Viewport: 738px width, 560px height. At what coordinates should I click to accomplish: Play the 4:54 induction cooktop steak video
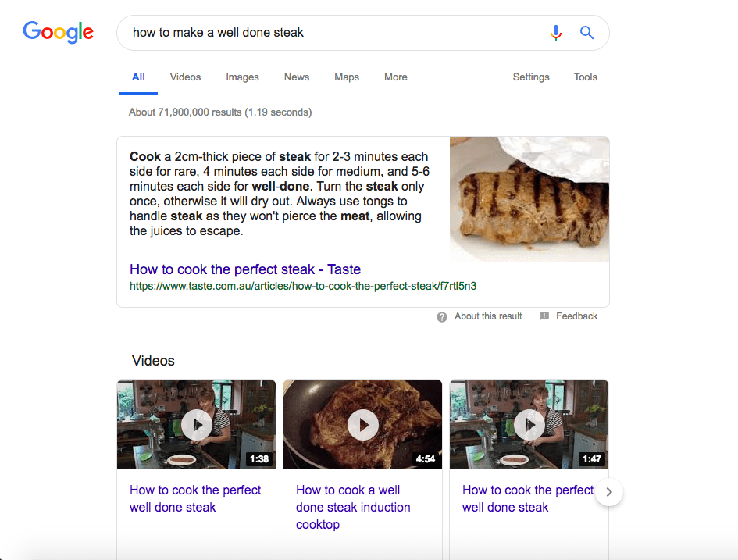coord(363,424)
